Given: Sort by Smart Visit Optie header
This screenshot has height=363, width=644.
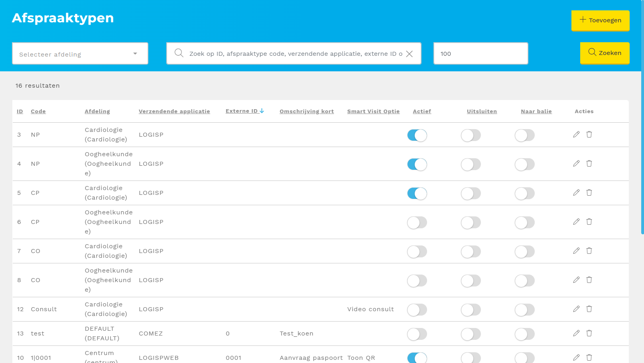Looking at the screenshot, I should point(373,112).
